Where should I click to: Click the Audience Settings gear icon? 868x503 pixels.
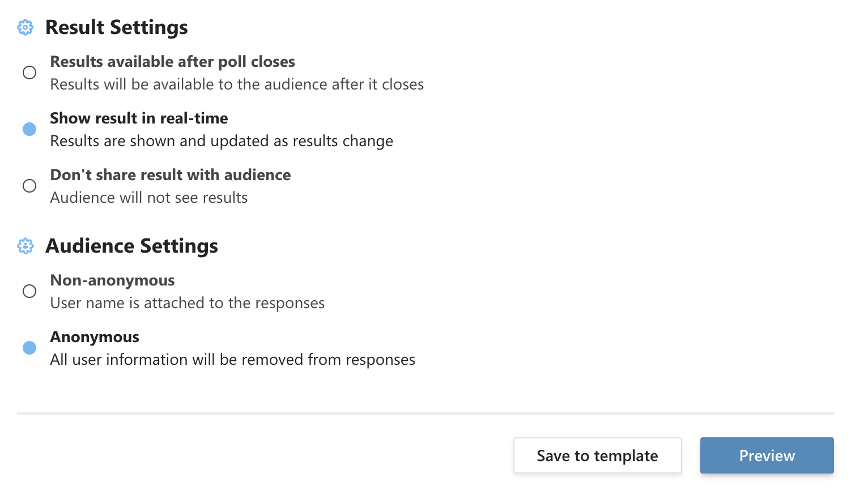(25, 246)
